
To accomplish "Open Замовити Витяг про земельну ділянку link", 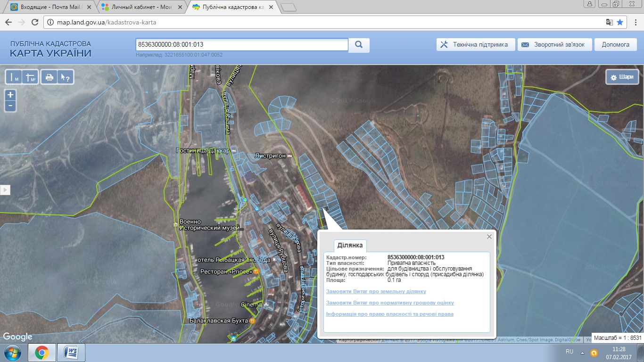I will point(376,291).
